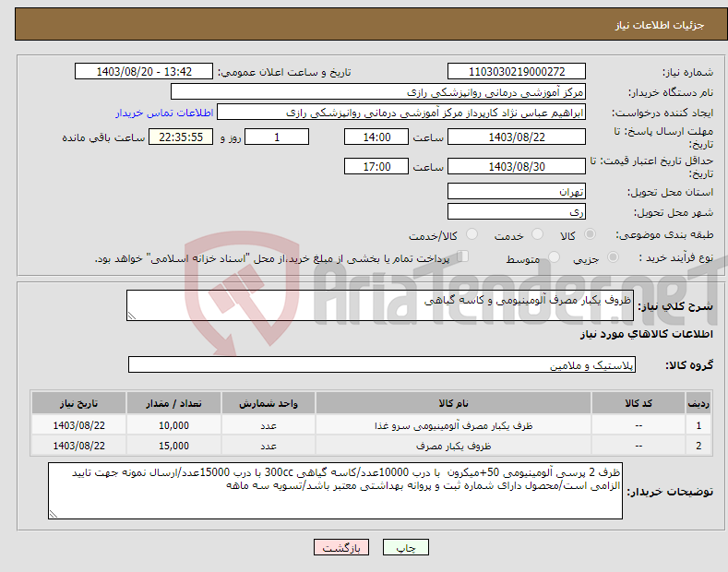Toggle the اسناد خزانه اسلامی payment checkbox
The height and width of the screenshot is (572, 728).
(463, 256)
